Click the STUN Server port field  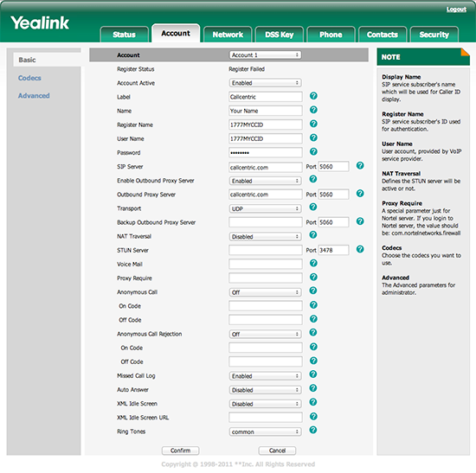point(333,250)
